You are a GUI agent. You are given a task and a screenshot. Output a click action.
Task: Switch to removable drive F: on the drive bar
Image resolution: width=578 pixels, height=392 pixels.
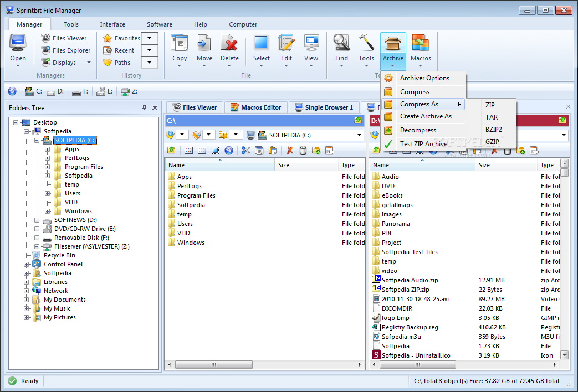pos(80,91)
